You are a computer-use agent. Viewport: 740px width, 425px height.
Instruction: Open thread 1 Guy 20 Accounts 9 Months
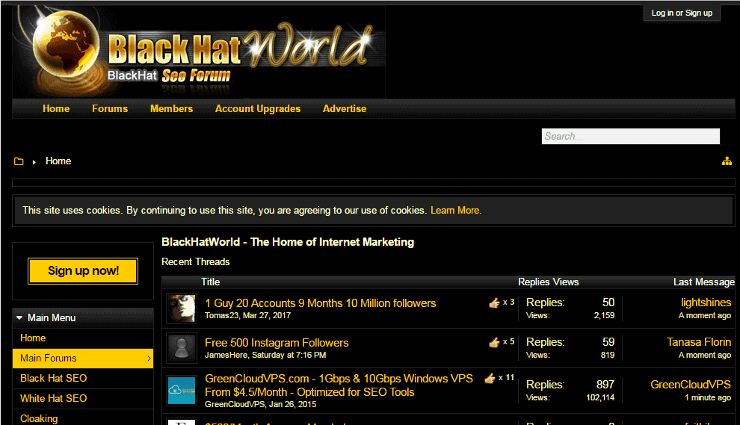pos(320,303)
